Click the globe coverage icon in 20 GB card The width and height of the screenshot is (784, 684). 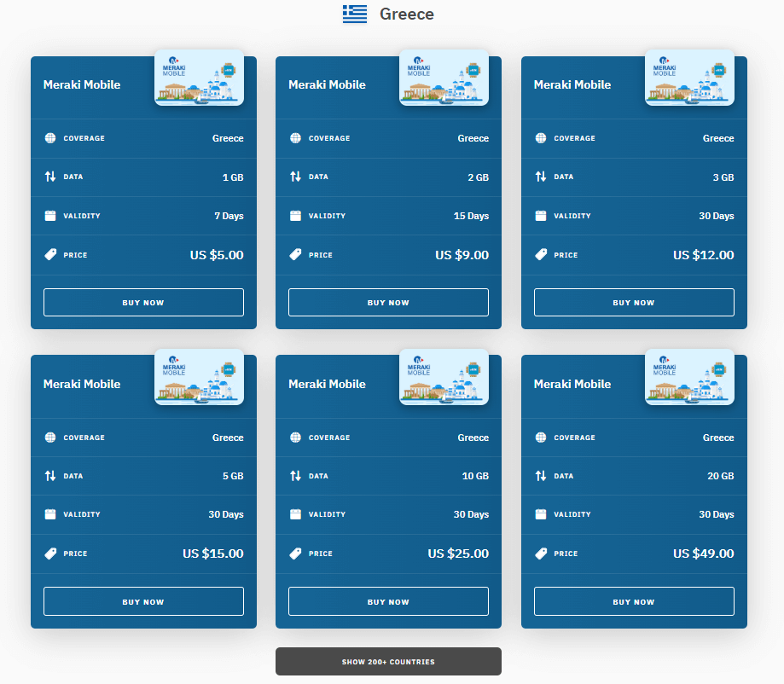[x=541, y=438]
